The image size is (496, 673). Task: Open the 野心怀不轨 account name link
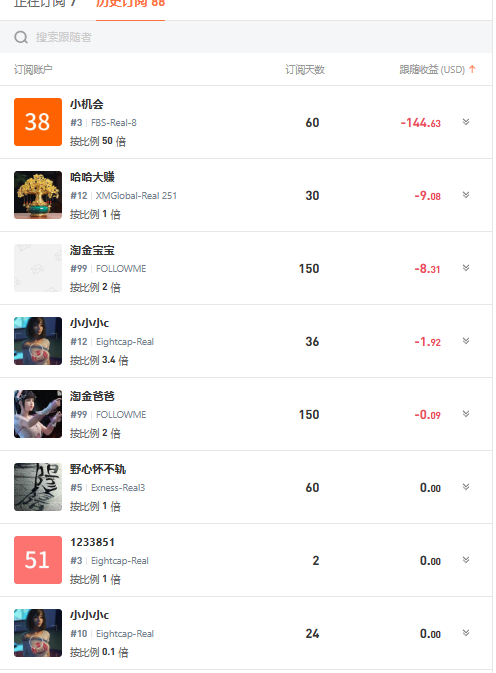pos(98,469)
